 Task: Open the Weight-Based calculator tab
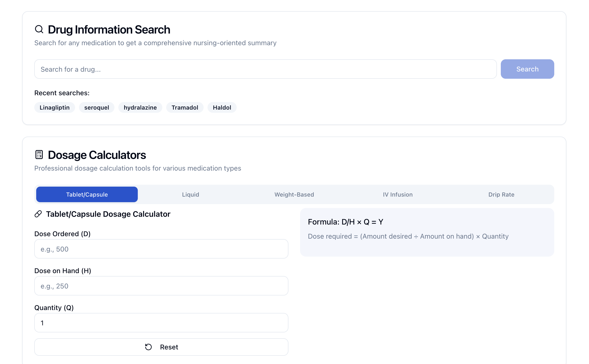pyautogui.click(x=294, y=194)
